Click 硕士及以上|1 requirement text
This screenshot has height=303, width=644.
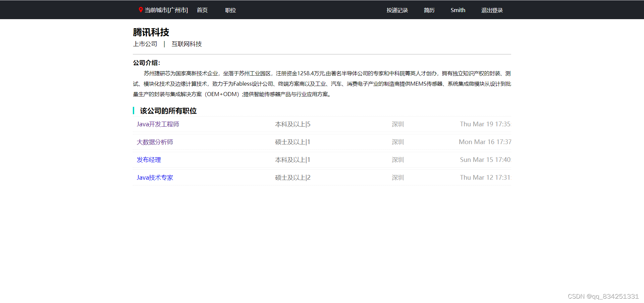click(292, 142)
